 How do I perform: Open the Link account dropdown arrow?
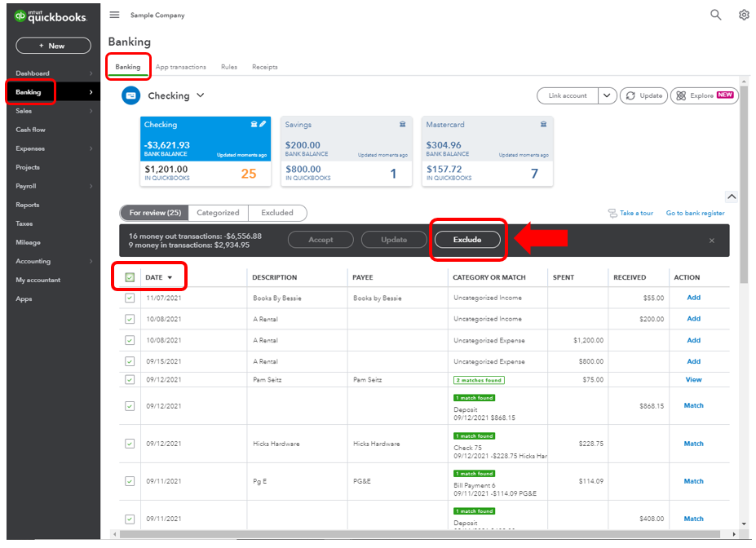pyautogui.click(x=607, y=95)
